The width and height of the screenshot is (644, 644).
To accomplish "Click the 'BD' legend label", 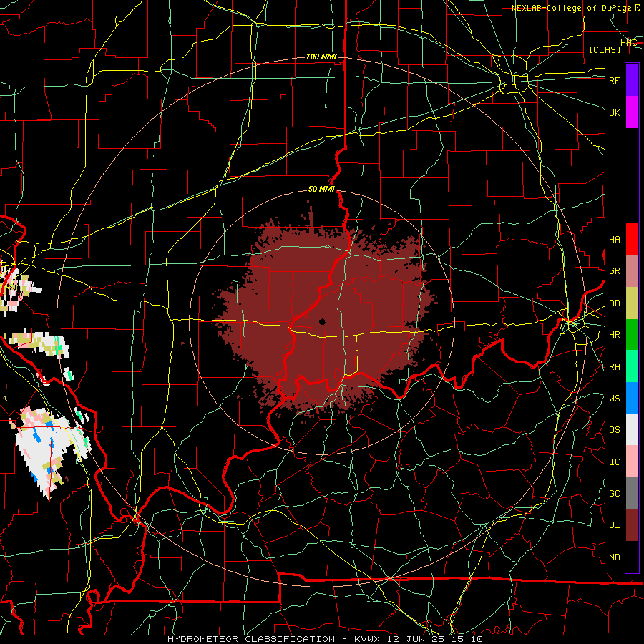I will (614, 303).
